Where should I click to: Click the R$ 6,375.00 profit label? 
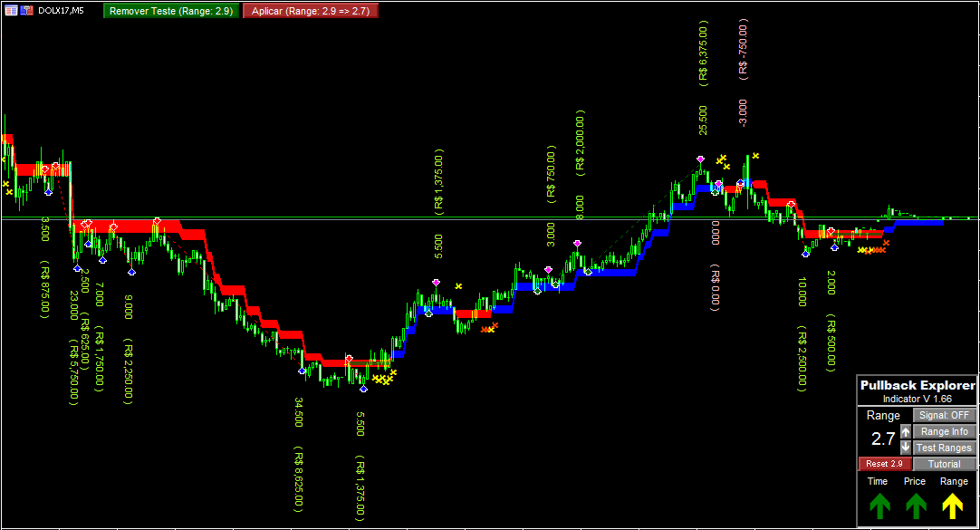[x=703, y=54]
